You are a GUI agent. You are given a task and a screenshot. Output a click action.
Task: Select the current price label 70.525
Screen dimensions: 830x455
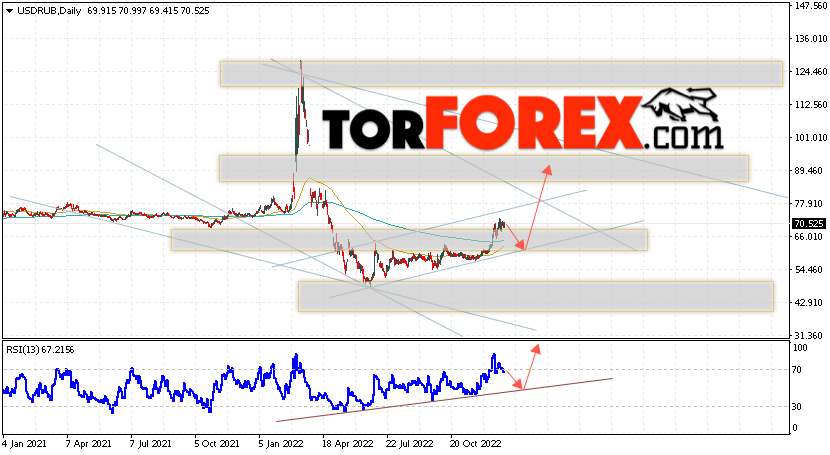tap(808, 224)
